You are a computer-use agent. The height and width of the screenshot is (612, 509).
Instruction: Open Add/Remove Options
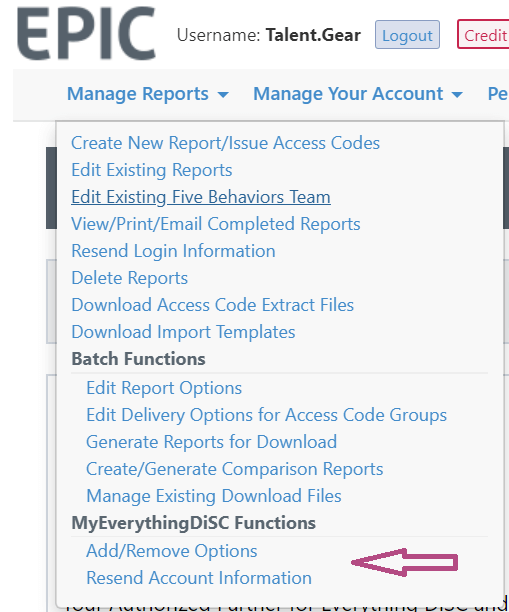(171, 551)
